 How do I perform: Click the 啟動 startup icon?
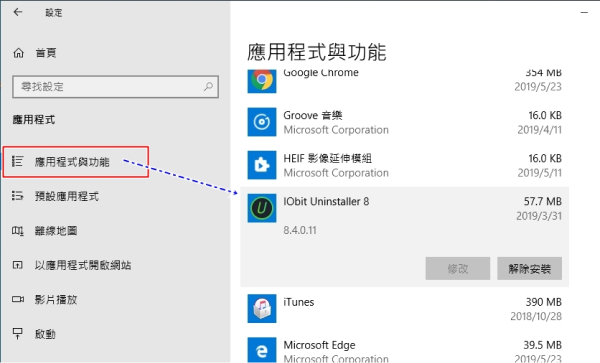(17, 334)
